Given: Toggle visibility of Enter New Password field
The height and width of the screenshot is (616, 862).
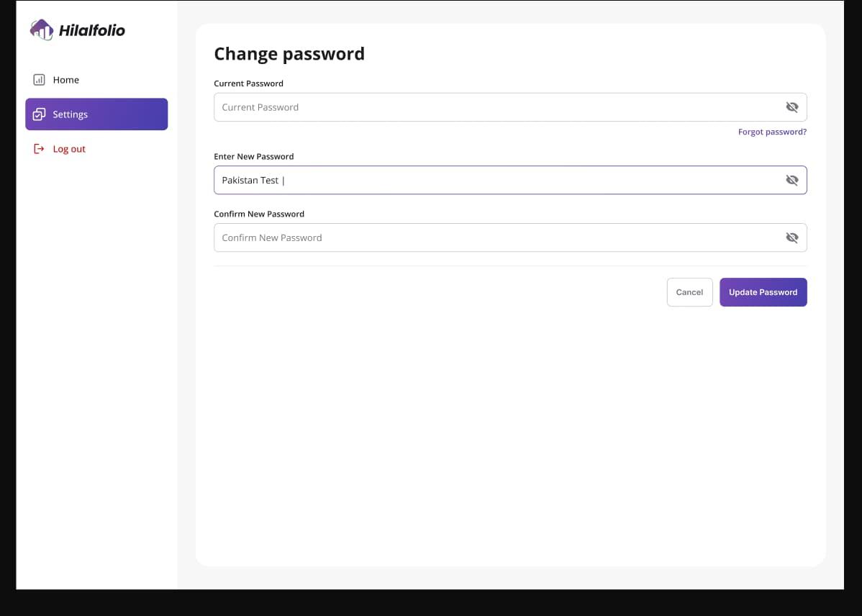Looking at the screenshot, I should [x=791, y=180].
